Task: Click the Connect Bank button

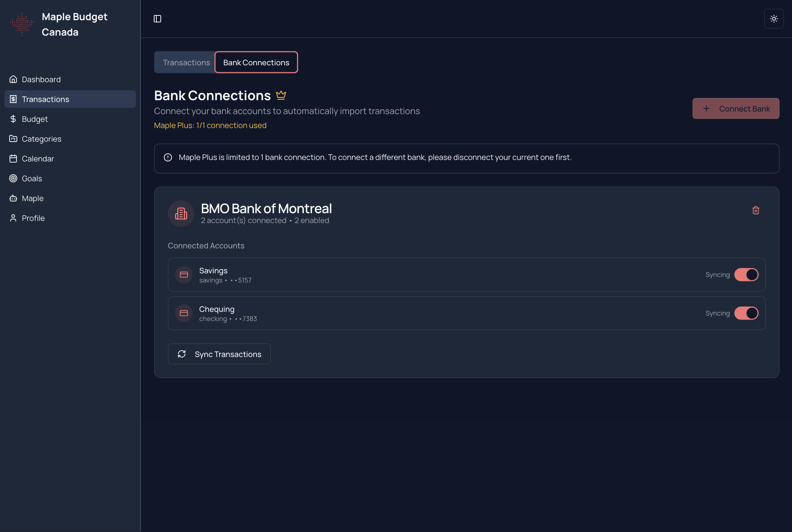Action: pos(735,109)
